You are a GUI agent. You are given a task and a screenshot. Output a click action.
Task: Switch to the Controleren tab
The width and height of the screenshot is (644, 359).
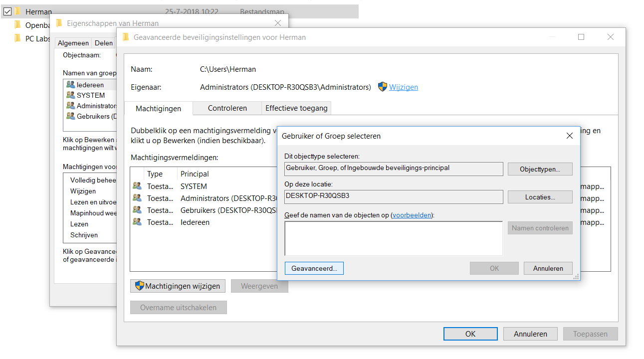coord(227,108)
